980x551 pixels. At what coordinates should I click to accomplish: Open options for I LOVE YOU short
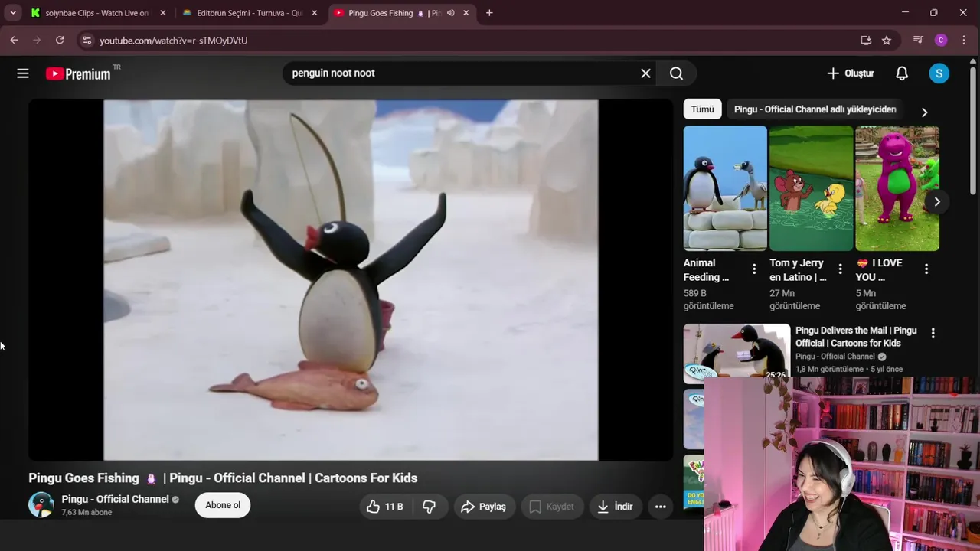tap(926, 269)
